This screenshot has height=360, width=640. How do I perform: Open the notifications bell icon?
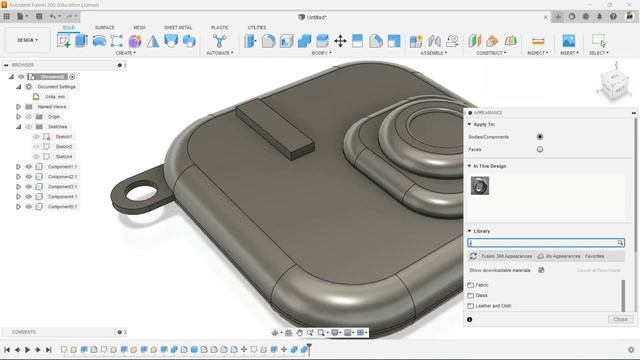(x=599, y=17)
